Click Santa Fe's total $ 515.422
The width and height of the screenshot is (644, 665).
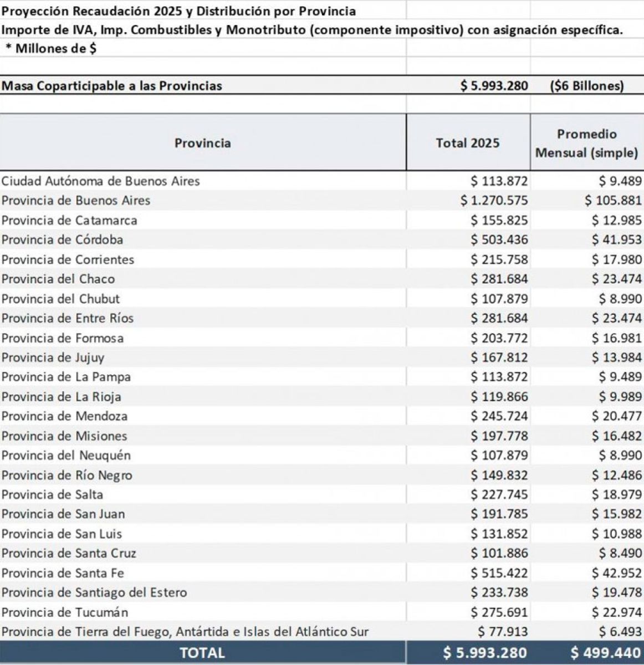tap(499, 573)
